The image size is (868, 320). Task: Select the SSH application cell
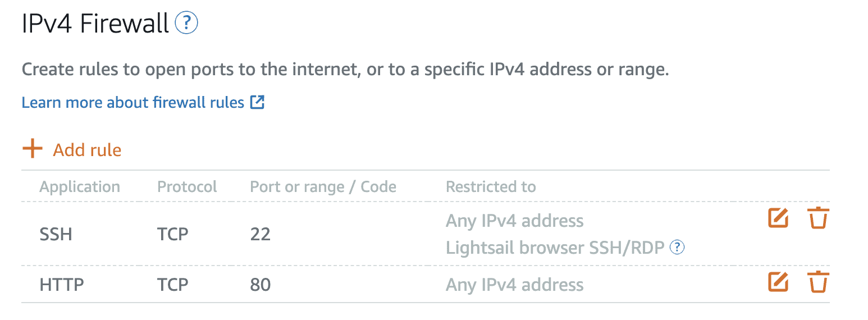tap(56, 234)
